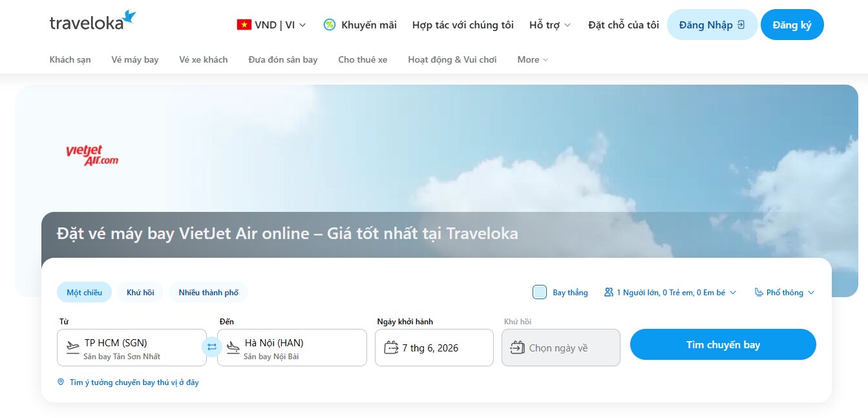Click the location pin icon for flight ideas

61,382
